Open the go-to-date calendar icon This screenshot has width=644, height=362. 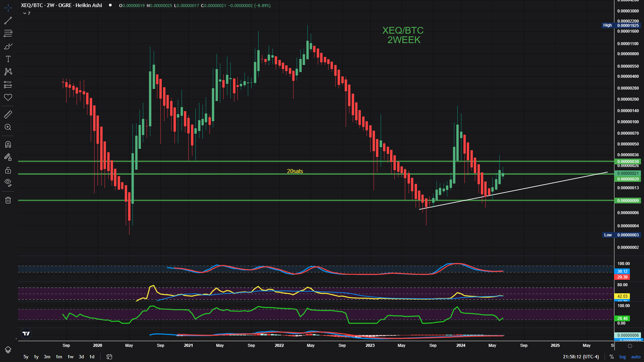point(109,357)
